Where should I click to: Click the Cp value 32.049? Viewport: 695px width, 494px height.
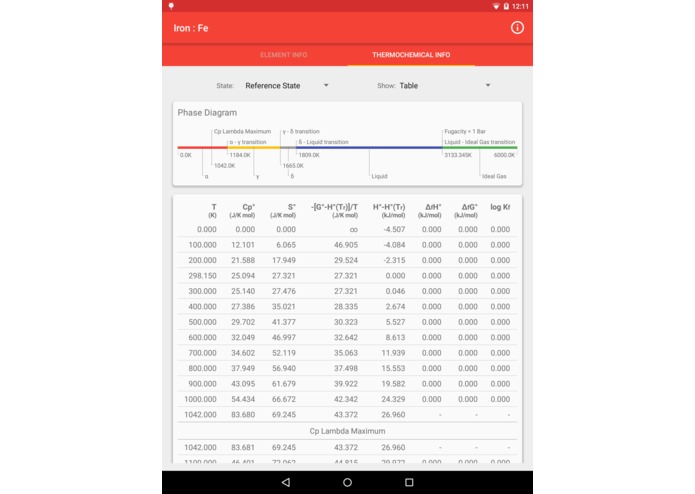point(243,338)
